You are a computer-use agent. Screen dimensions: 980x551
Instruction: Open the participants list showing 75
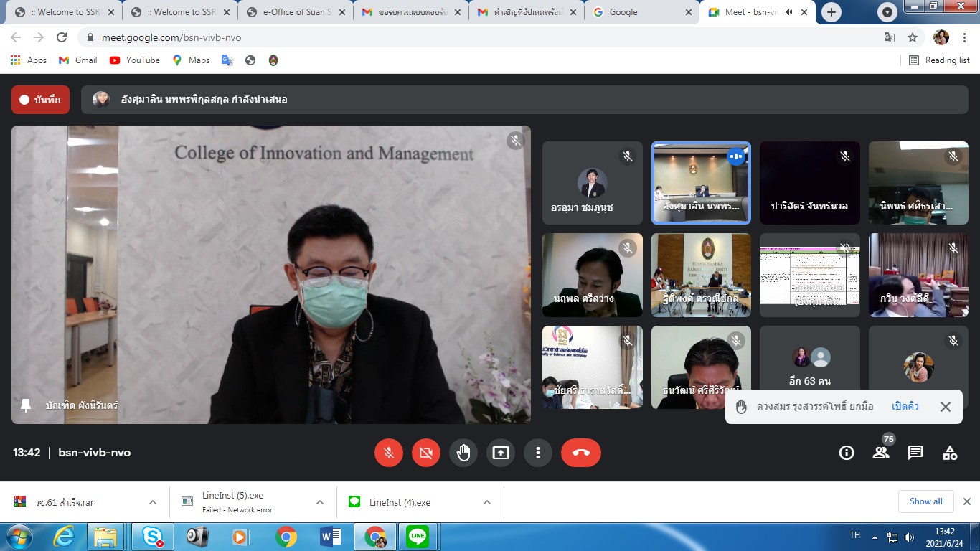pos(881,453)
